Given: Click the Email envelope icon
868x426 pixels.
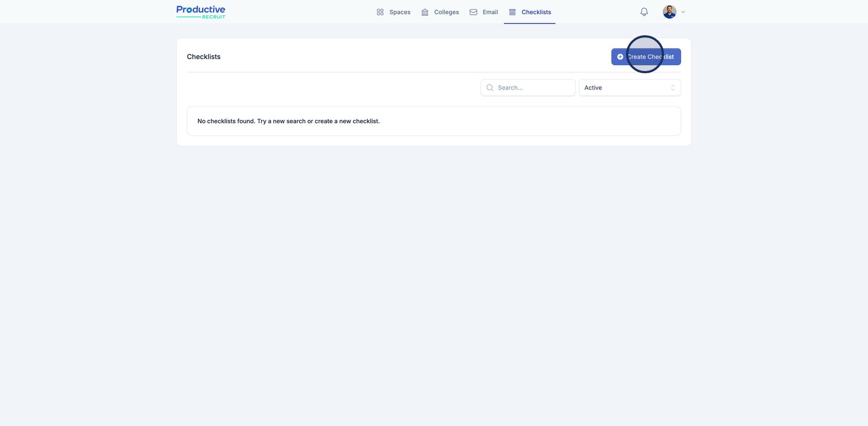Looking at the screenshot, I should pos(474,12).
